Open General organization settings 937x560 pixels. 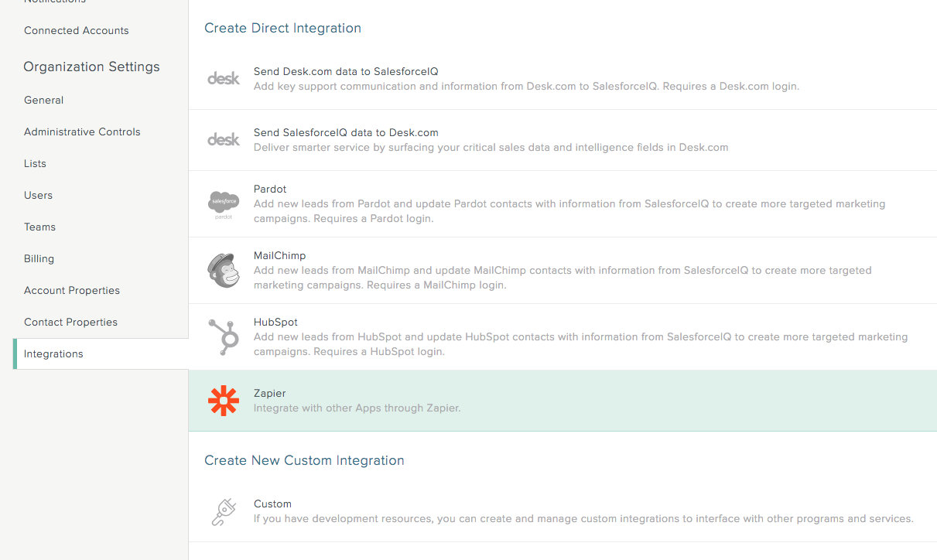[44, 100]
